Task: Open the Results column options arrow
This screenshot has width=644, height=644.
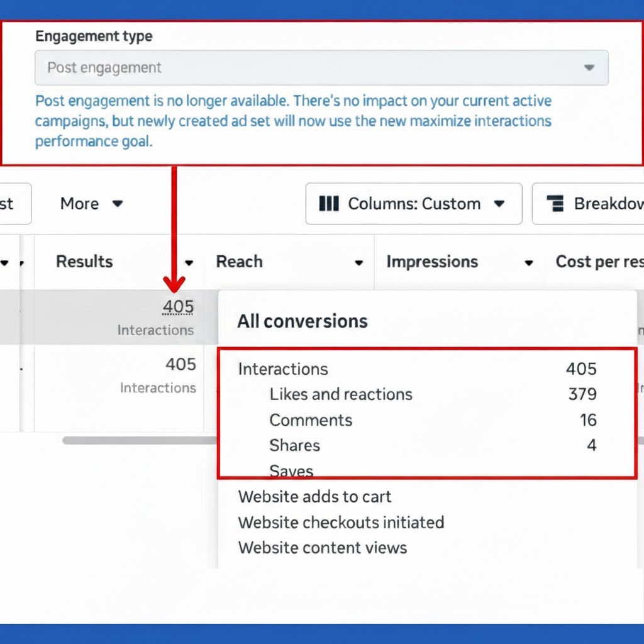Action: (x=189, y=263)
